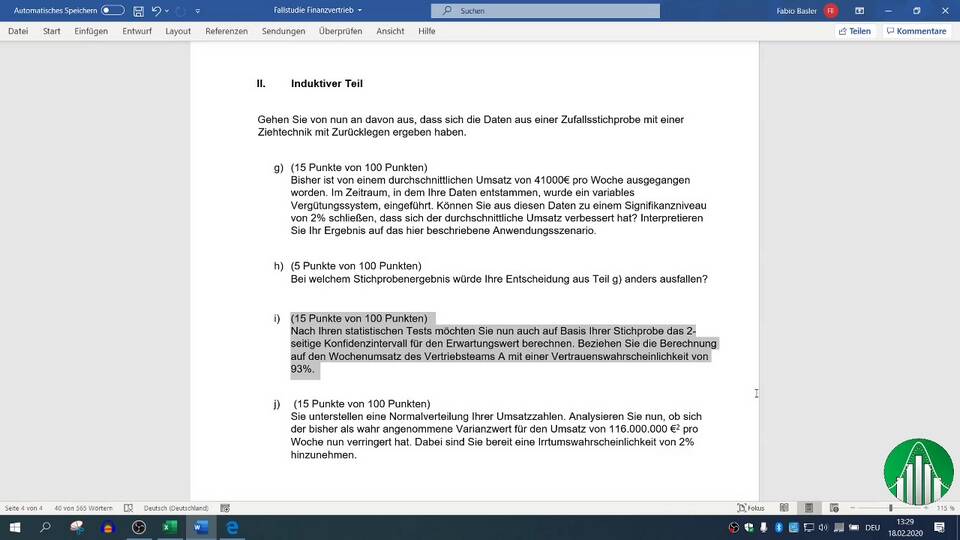The image size is (960, 540).
Task: Open the Windows notification center icon
Action: (939, 527)
